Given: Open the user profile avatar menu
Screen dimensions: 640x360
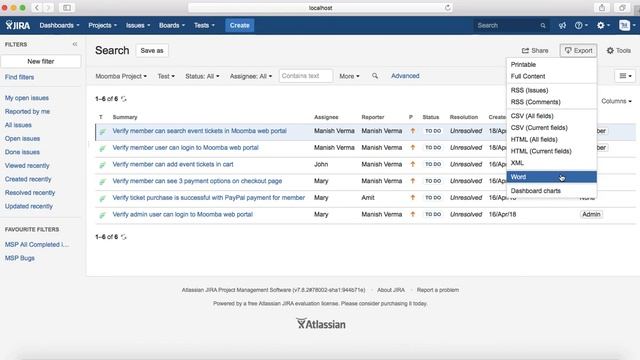Looking at the screenshot, I should coord(627,25).
